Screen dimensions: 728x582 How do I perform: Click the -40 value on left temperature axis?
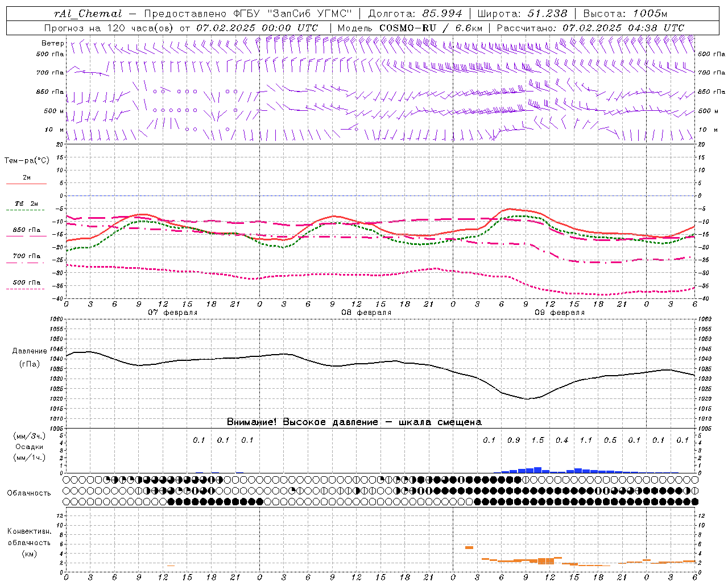[58, 299]
